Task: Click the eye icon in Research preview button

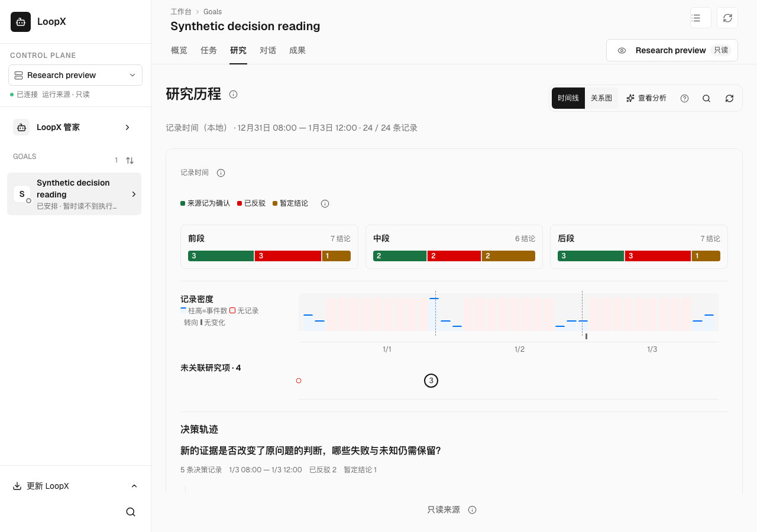Action: point(622,50)
